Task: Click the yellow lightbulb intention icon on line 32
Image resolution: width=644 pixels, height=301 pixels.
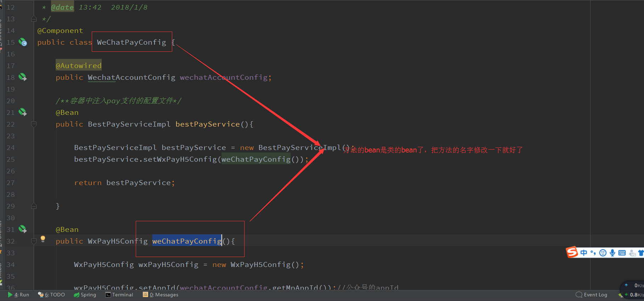Action: click(x=43, y=239)
